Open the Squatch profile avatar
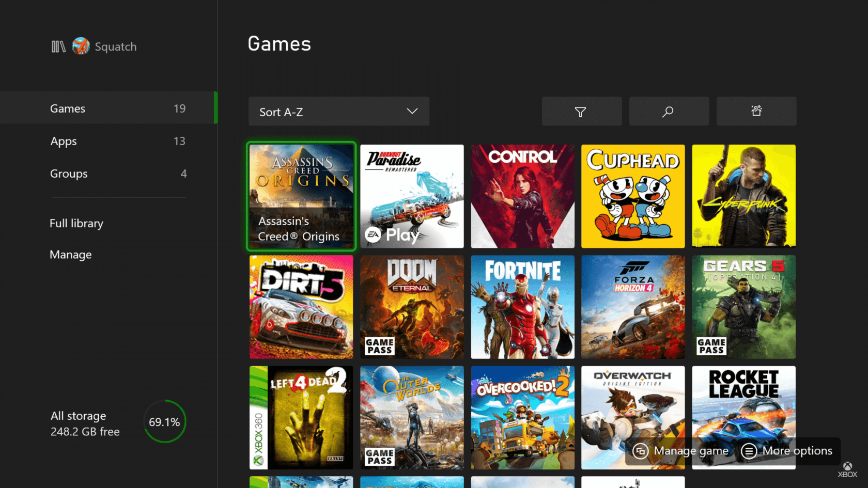 (81, 46)
